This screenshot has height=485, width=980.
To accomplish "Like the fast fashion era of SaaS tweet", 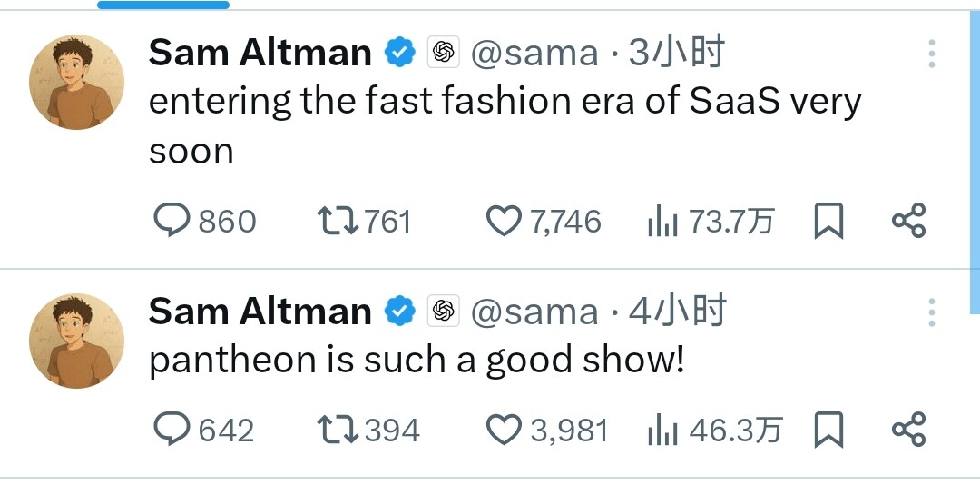I will click(x=544, y=221).
